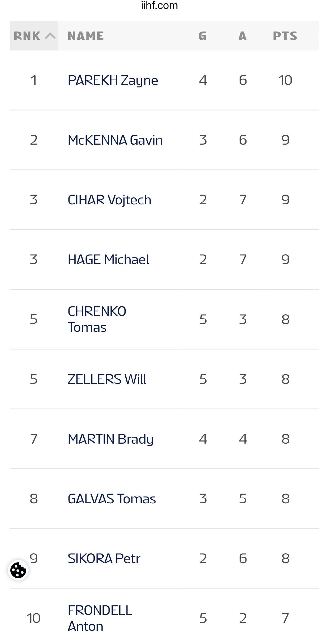Click the ZELLERS Will name link
This screenshot has height=644, width=319.
click(x=107, y=379)
